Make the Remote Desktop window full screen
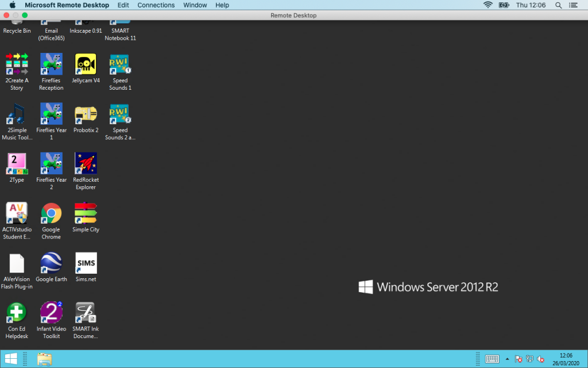The image size is (588, 368). click(25, 15)
